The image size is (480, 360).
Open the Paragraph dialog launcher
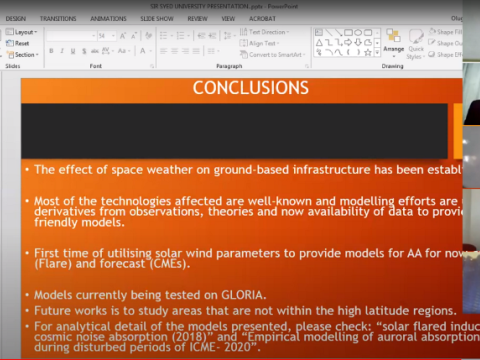pyautogui.click(x=307, y=66)
